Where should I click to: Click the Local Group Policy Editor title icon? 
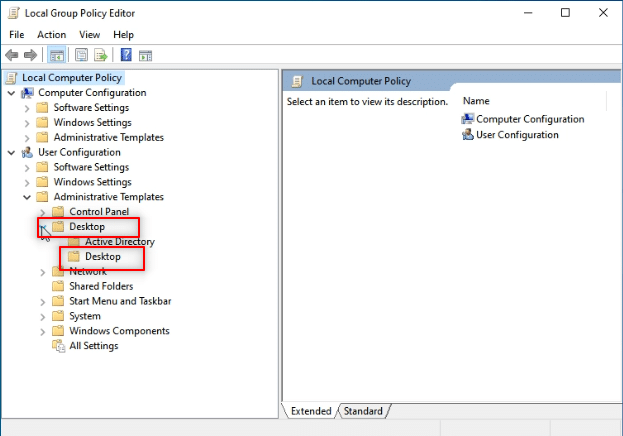[x=14, y=13]
